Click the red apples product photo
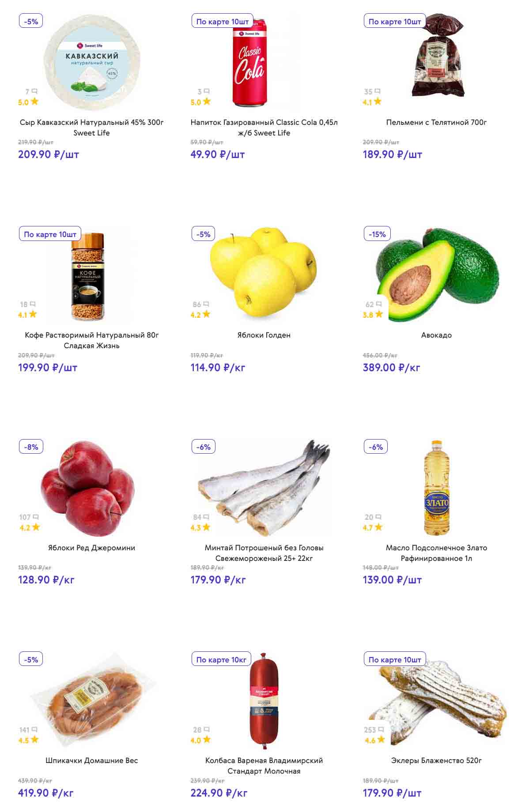The width and height of the screenshot is (525, 812). [88, 488]
